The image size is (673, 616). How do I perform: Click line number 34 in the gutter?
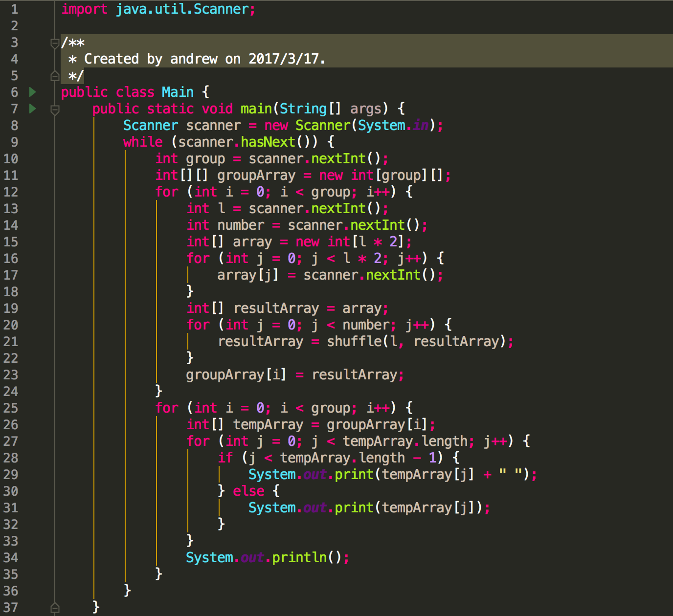tap(11, 558)
